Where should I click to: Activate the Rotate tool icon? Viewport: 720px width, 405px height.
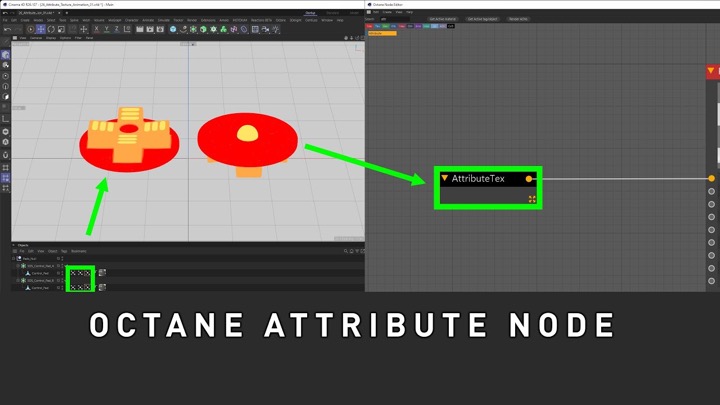pos(51,29)
